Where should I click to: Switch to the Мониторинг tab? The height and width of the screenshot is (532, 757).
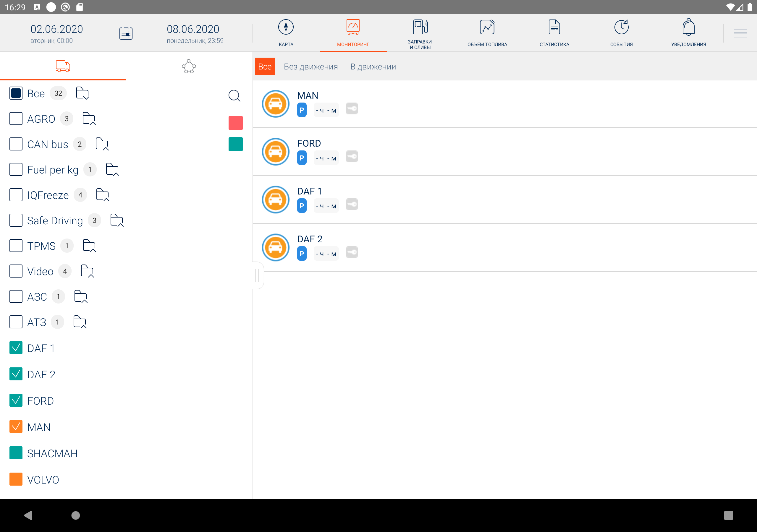[x=353, y=33]
